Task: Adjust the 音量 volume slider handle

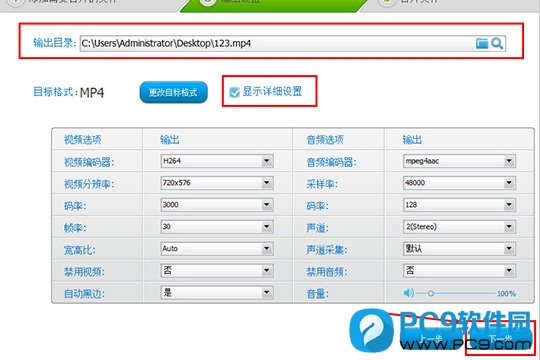Action: coord(431,294)
